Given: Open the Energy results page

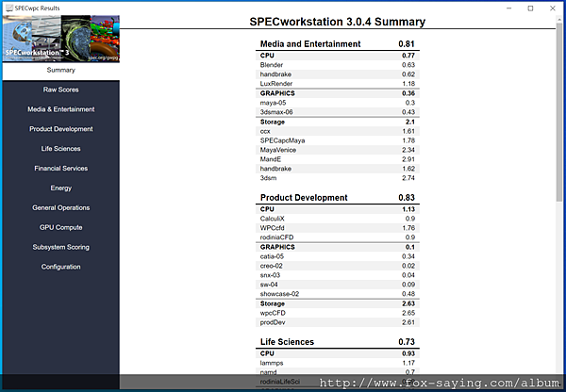Looking at the screenshot, I should tap(60, 188).
